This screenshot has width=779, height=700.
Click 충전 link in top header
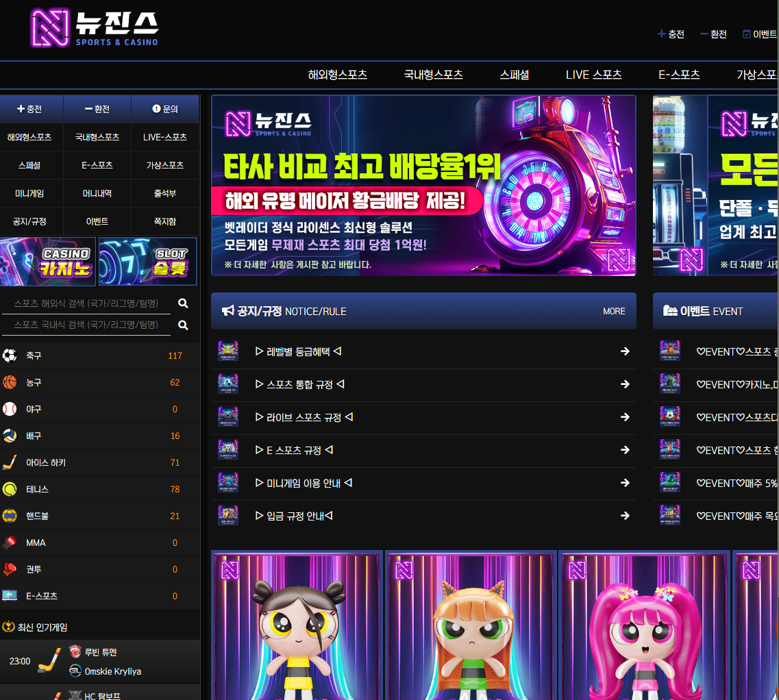[671, 34]
